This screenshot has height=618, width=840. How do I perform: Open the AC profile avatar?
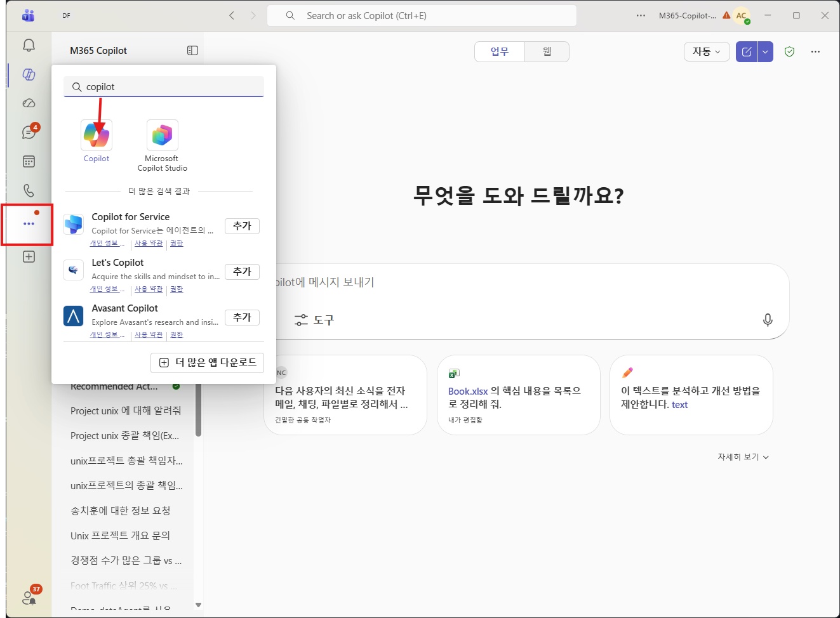tap(742, 15)
